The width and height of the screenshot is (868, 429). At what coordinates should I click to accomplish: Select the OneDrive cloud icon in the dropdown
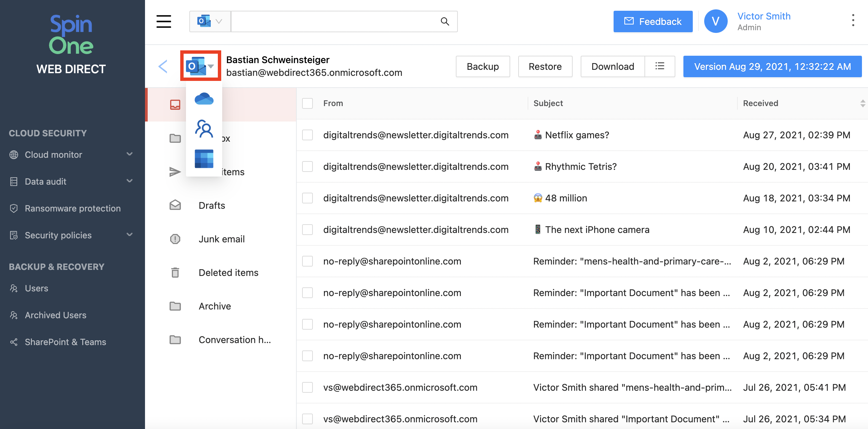pos(204,99)
